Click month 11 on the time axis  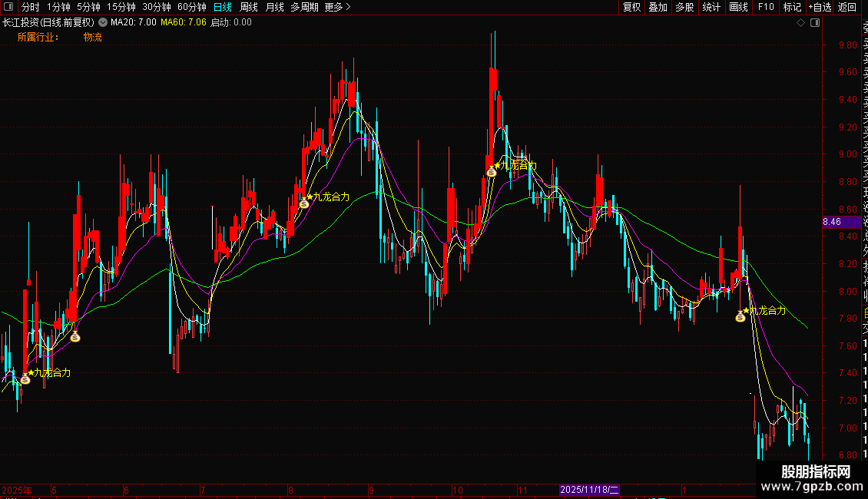tap(522, 490)
